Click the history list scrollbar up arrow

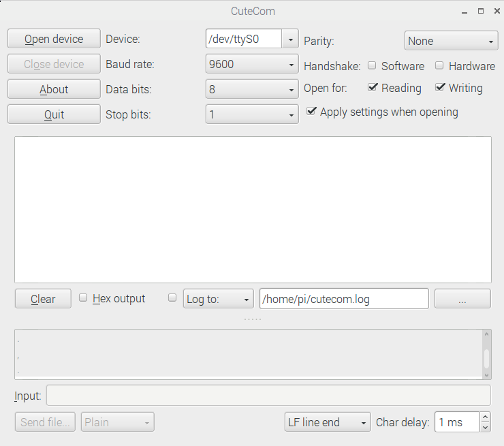pos(487,334)
